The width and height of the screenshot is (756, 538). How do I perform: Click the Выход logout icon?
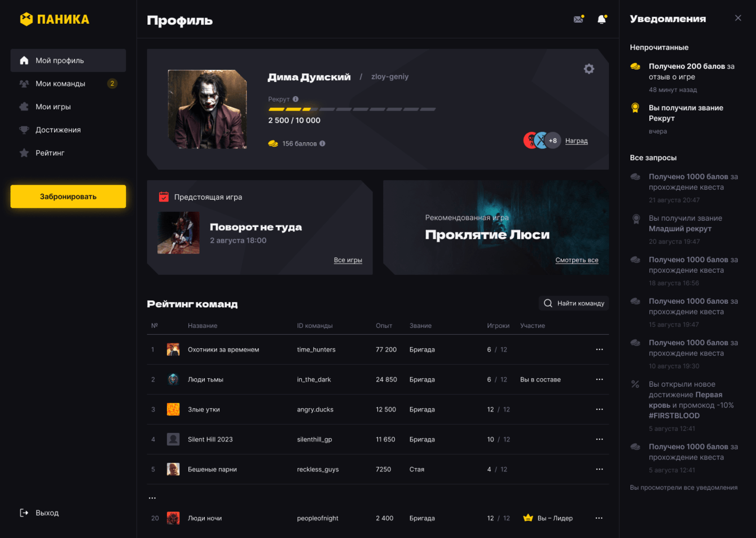tap(24, 513)
